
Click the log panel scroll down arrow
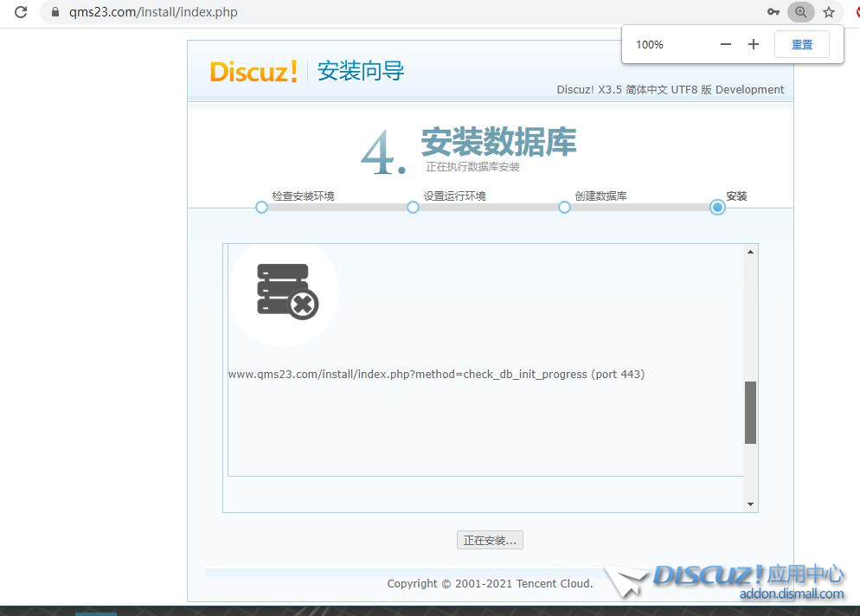[750, 504]
